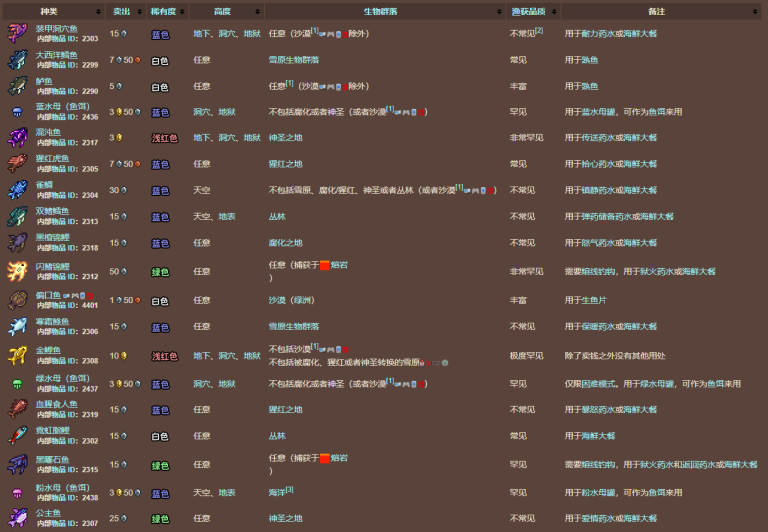Click the 白色 rarity badge for 鲈鱼

point(160,87)
